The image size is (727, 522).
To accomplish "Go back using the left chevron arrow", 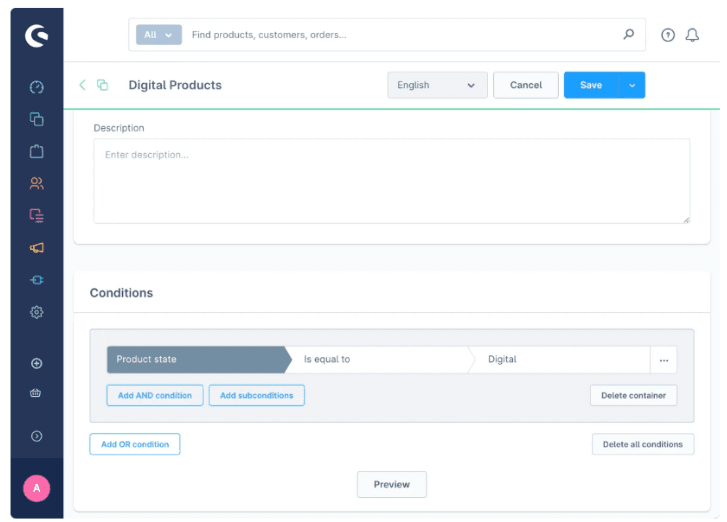I will tap(83, 85).
